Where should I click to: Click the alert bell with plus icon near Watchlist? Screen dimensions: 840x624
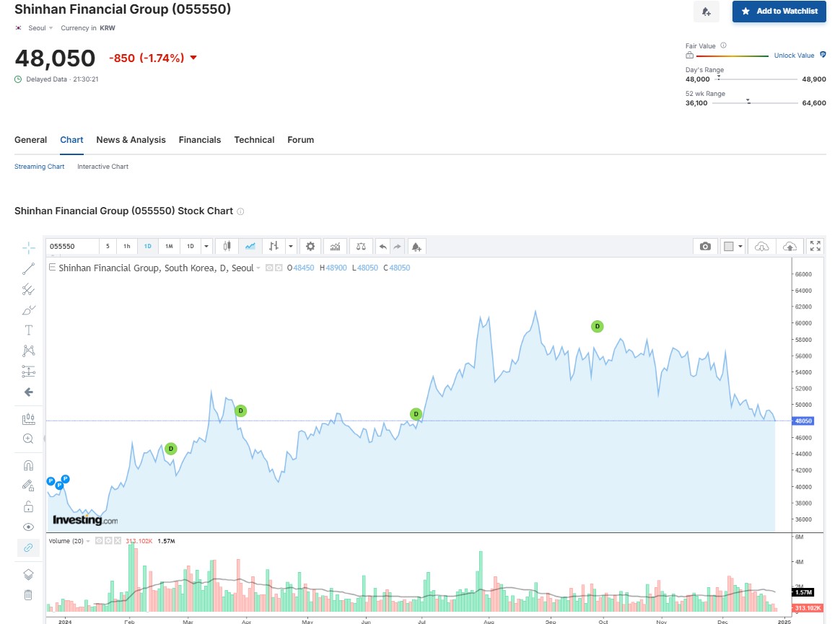[706, 12]
